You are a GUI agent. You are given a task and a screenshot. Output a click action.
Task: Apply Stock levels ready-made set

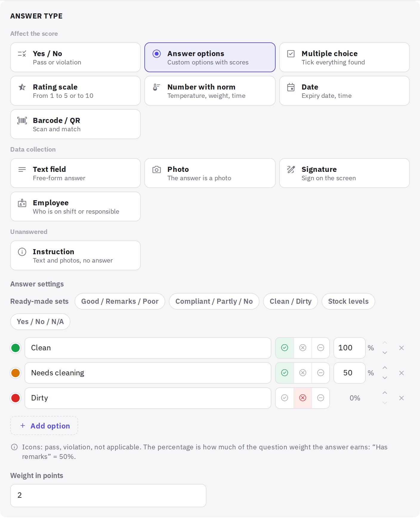tap(348, 301)
